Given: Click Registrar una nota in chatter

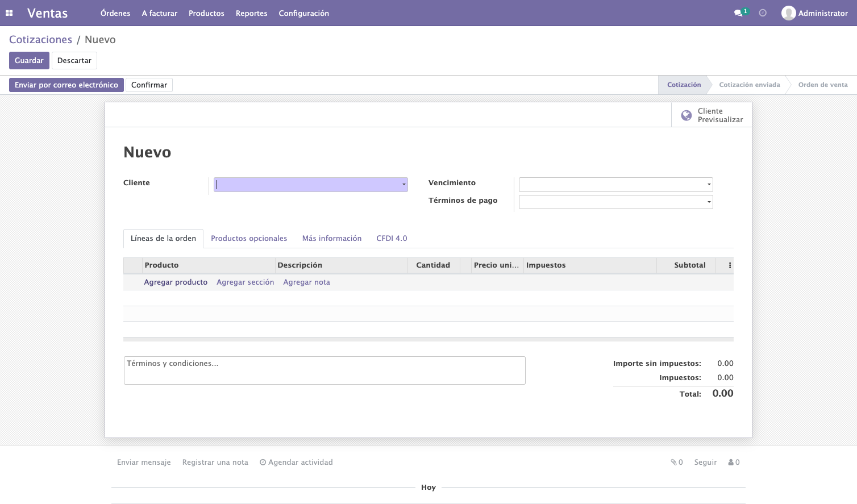Looking at the screenshot, I should 215,463.
